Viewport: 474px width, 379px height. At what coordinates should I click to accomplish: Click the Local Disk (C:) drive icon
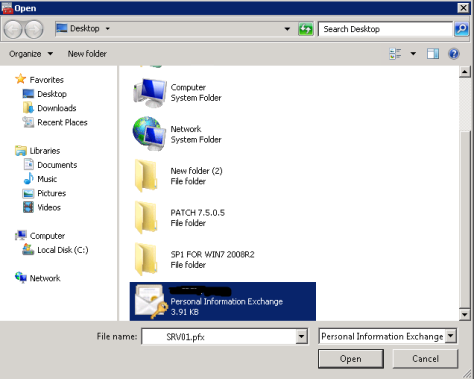pyautogui.click(x=28, y=250)
